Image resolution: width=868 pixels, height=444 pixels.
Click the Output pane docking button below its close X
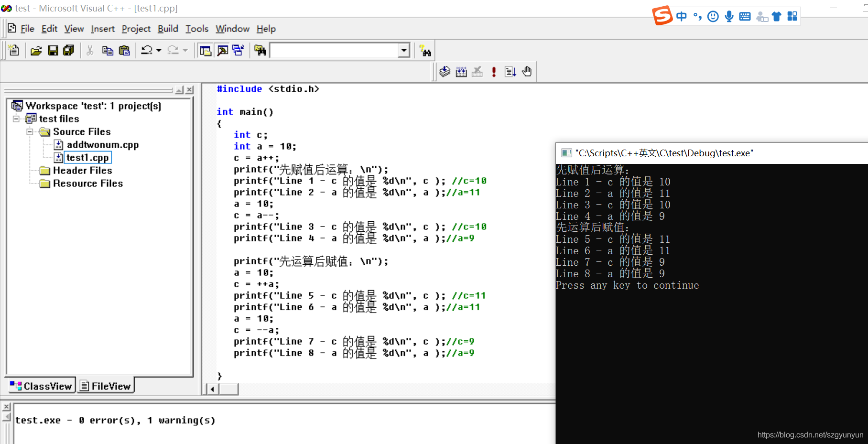click(6, 417)
